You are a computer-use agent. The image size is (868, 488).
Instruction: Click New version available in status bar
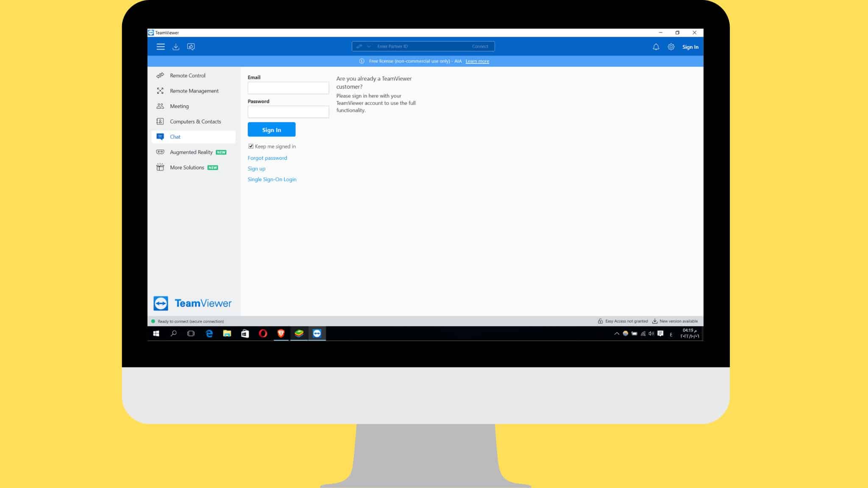[x=675, y=321]
